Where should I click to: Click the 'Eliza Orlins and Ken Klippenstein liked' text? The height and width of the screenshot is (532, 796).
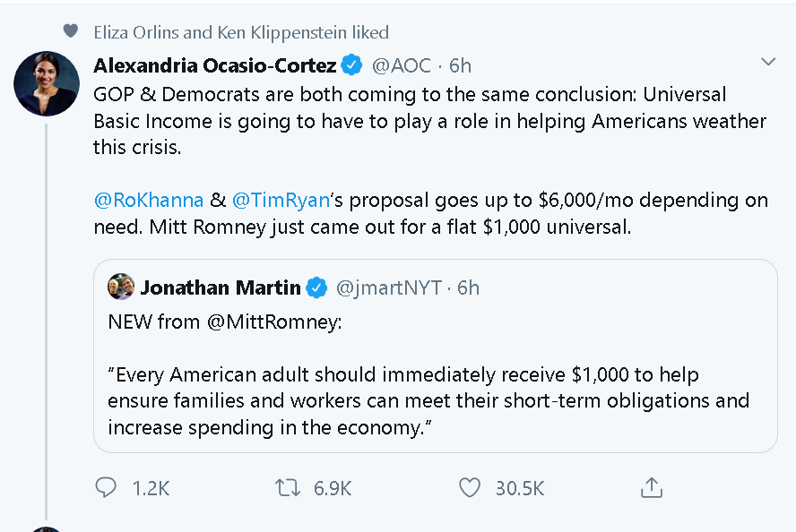point(241,32)
